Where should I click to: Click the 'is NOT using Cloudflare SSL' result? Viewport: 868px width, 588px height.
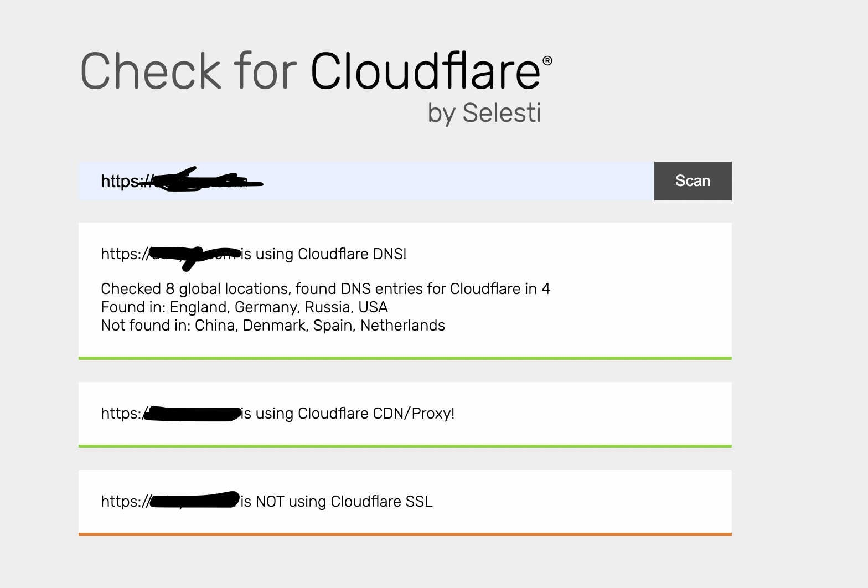coord(337,502)
